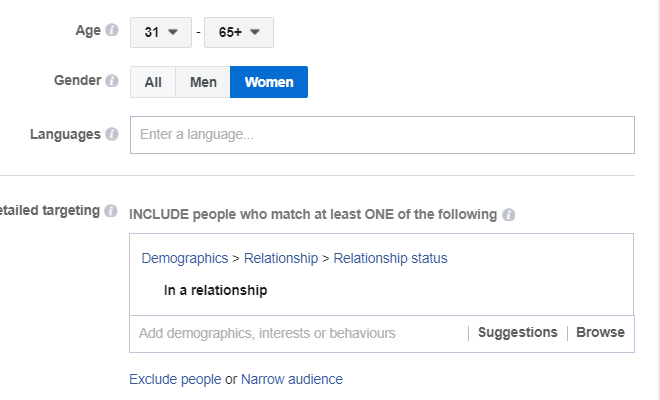
Task: Click the Detailed targeting info icon
Action: [x=112, y=211]
